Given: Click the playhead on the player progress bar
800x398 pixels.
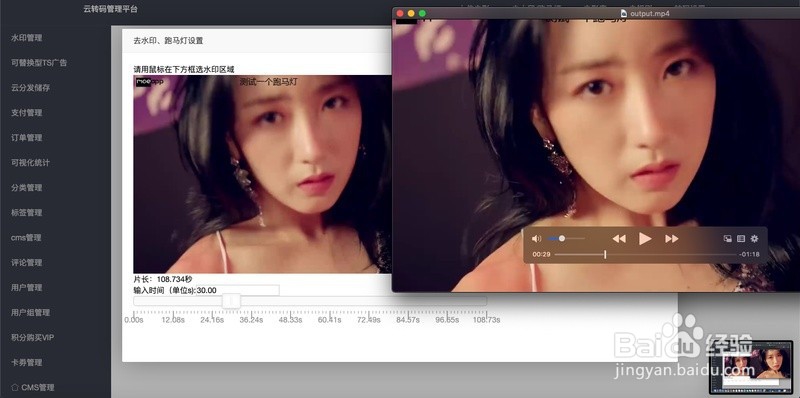Looking at the screenshot, I should click(605, 254).
